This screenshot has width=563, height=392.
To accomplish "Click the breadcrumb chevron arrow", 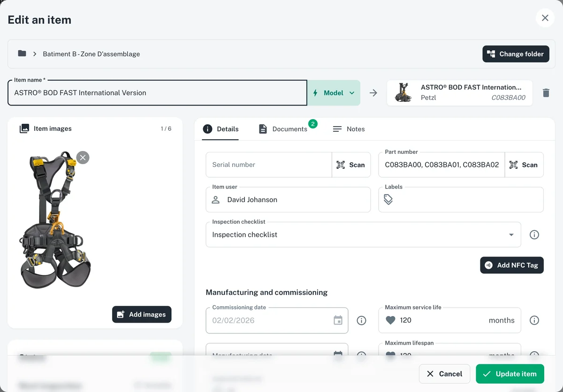I will tap(35, 54).
